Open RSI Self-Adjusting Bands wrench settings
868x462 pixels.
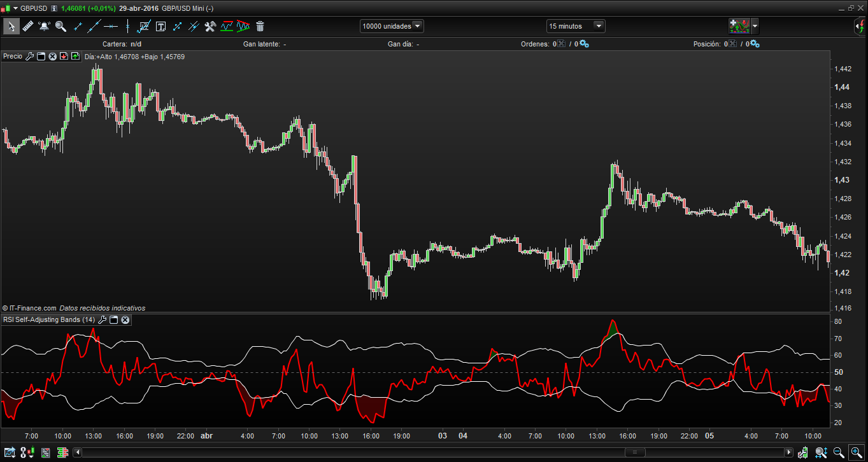click(102, 319)
